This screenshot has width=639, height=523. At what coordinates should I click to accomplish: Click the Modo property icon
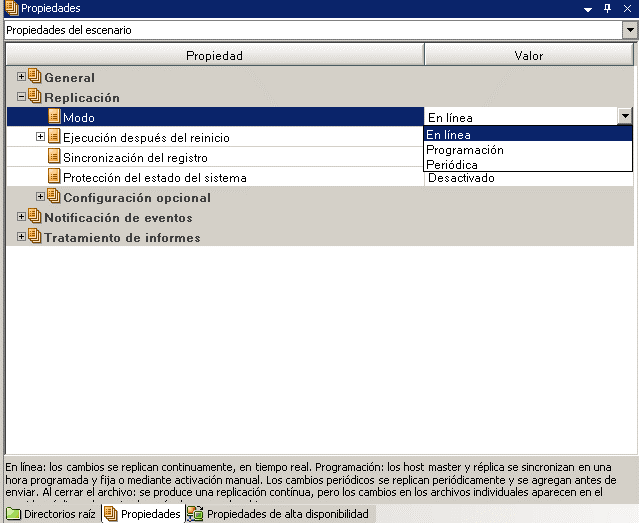tap(54, 116)
